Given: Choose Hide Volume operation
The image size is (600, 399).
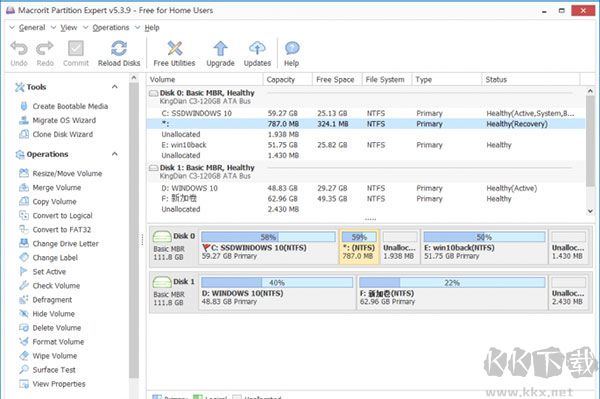Looking at the screenshot, I should tap(47, 314).
